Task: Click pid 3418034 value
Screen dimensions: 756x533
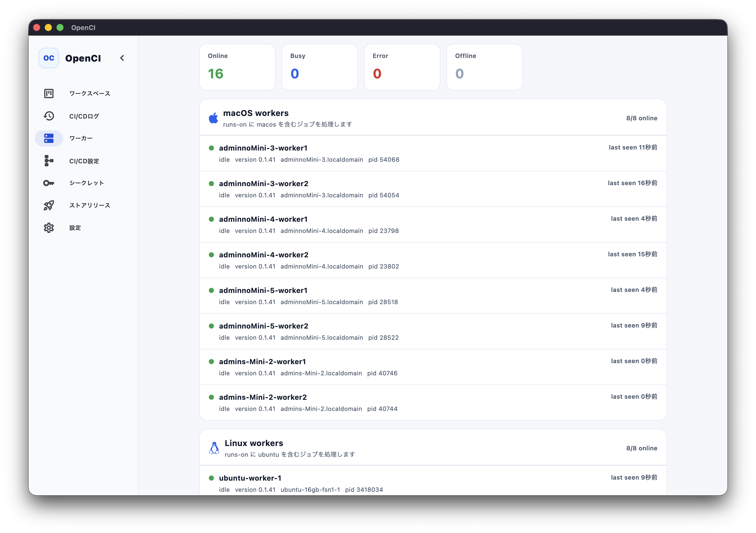Action: pyautogui.click(x=364, y=490)
